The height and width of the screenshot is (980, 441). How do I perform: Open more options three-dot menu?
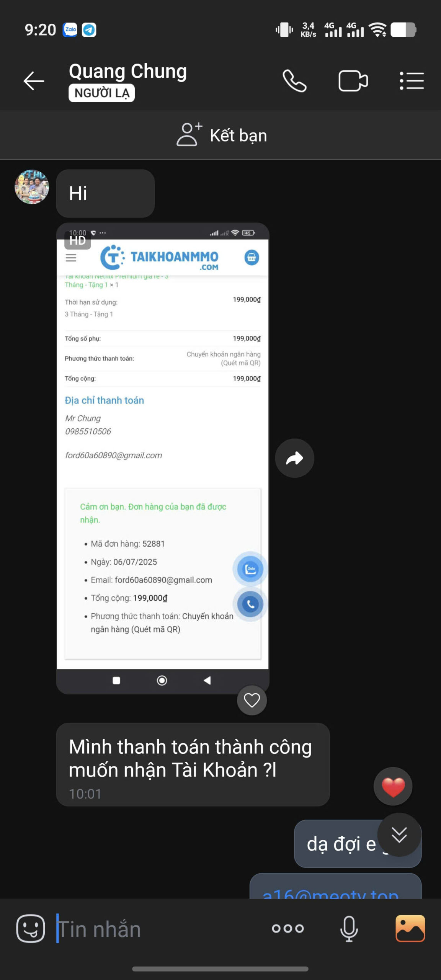point(288,929)
